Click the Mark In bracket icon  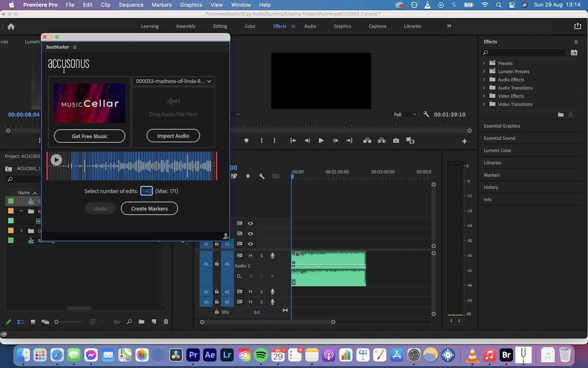(x=261, y=140)
